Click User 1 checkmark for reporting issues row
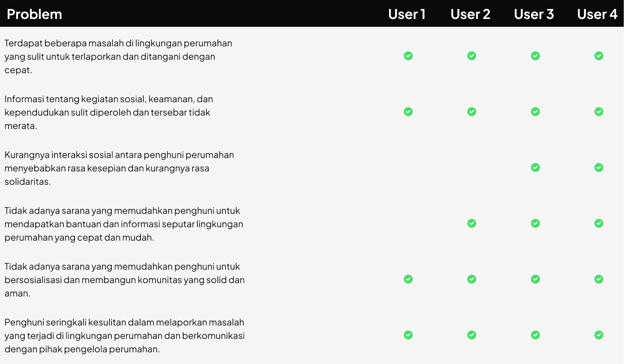626x364 pixels. 408,56
